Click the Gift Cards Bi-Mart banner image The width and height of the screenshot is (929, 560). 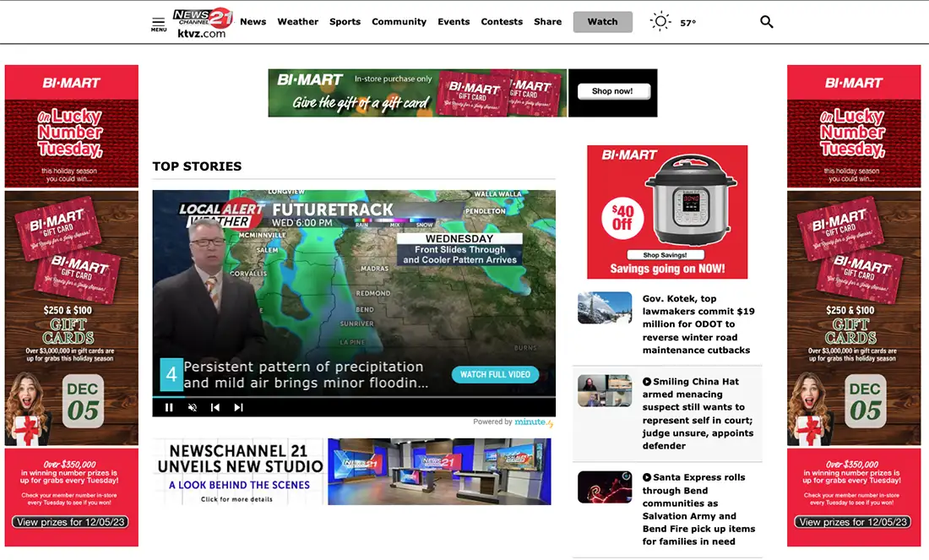pyautogui.click(x=417, y=92)
